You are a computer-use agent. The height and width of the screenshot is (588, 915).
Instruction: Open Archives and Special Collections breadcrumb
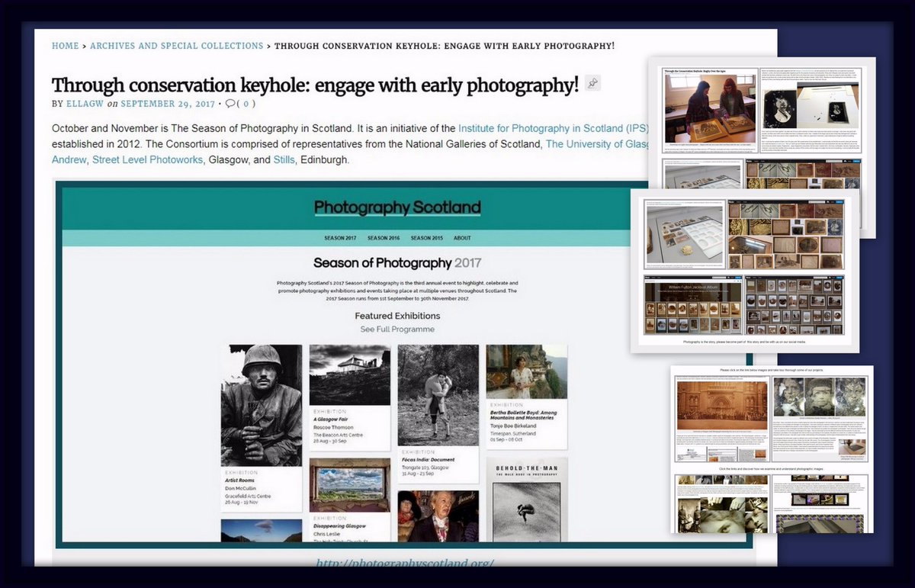pyautogui.click(x=177, y=46)
